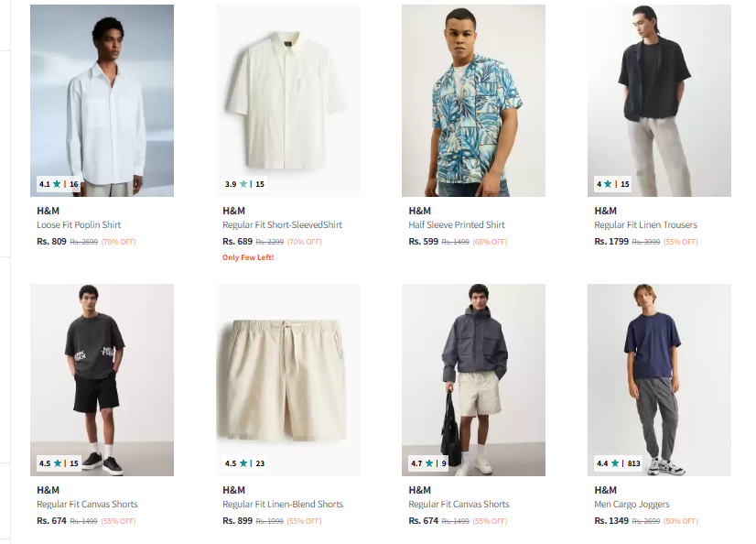Click the Rs. 809 price of Poplin Shirt
The width and height of the screenshot is (756, 544).
(51, 242)
